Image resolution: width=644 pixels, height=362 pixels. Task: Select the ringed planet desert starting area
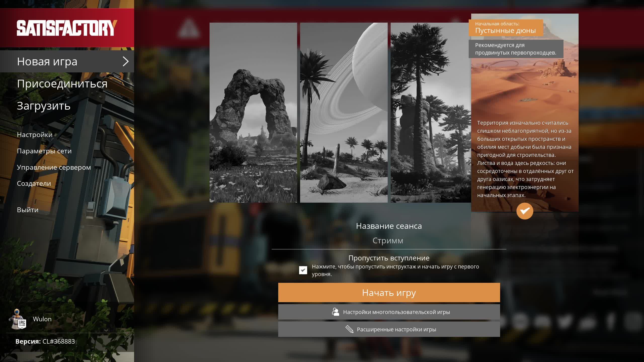click(x=344, y=113)
